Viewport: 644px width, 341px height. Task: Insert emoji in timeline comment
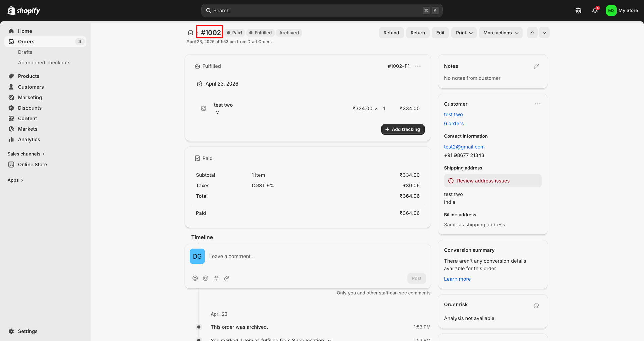195,278
